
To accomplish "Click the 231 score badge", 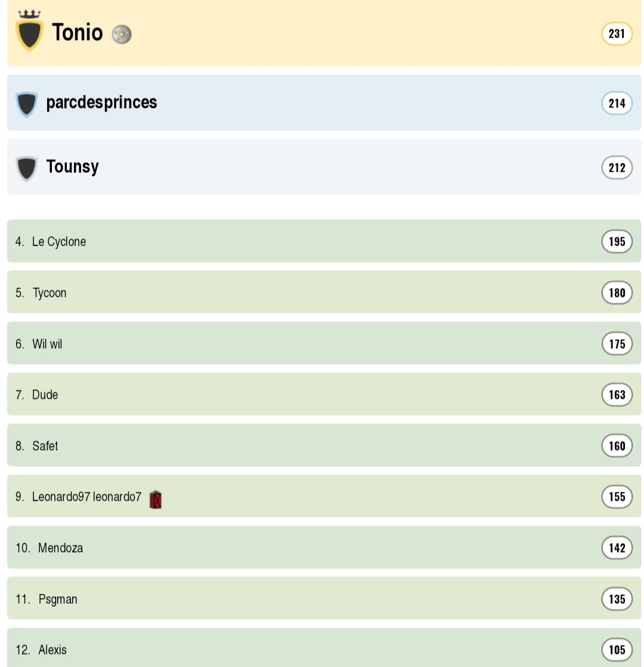I will click(616, 34).
